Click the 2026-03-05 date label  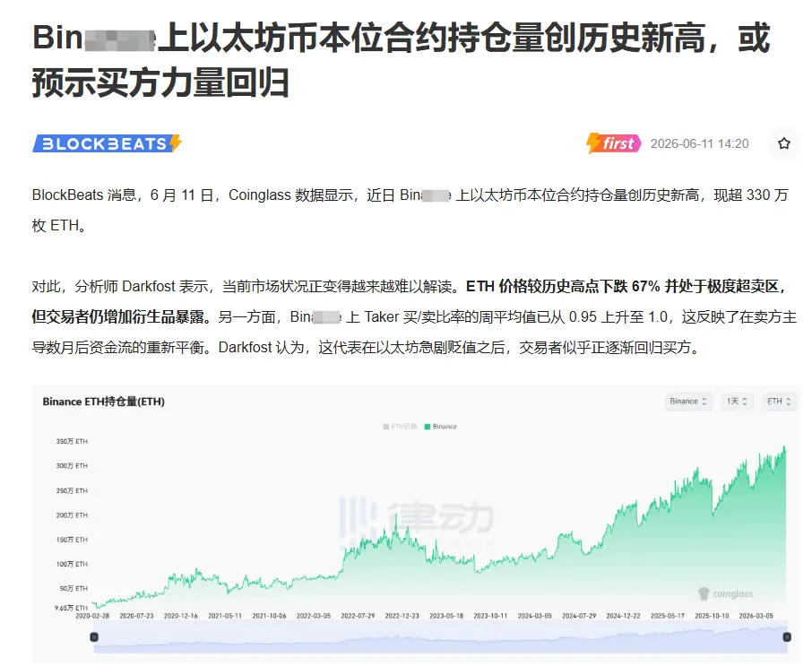756,616
